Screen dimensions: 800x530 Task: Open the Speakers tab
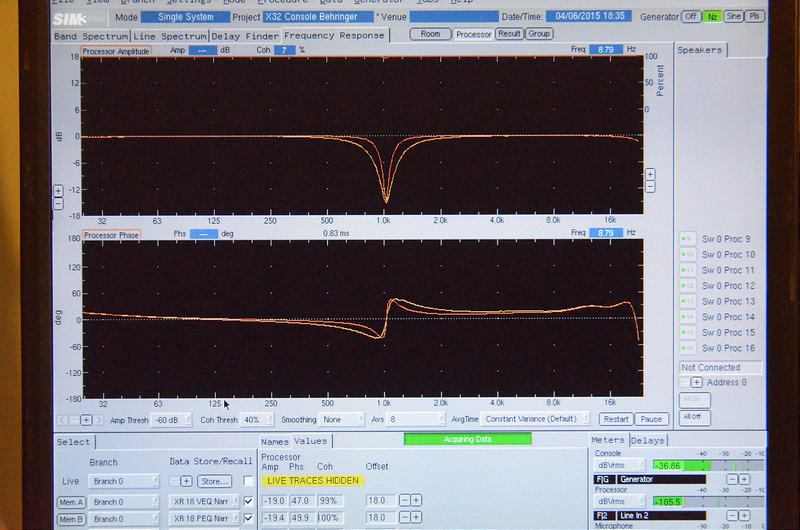699,50
